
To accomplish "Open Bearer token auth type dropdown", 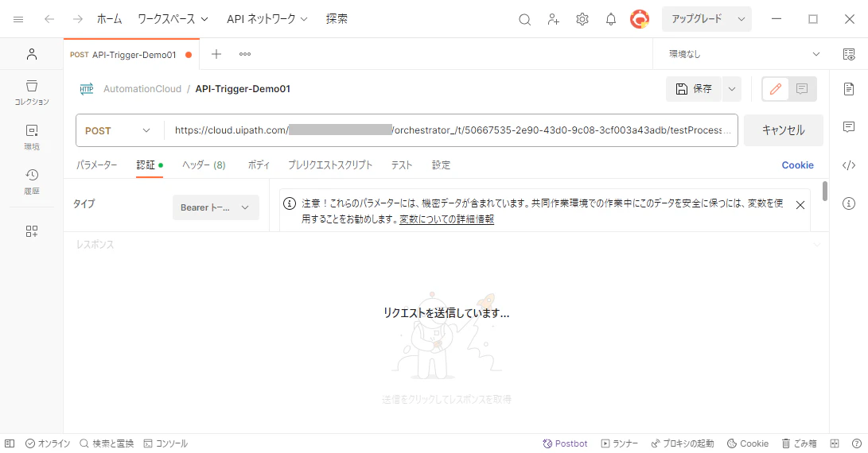I will tap(216, 207).
